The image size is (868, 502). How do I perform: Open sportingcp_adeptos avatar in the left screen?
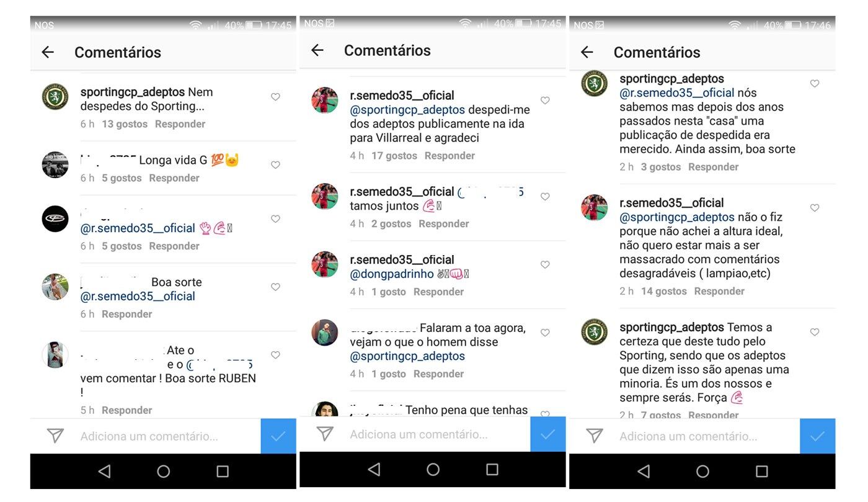(55, 97)
